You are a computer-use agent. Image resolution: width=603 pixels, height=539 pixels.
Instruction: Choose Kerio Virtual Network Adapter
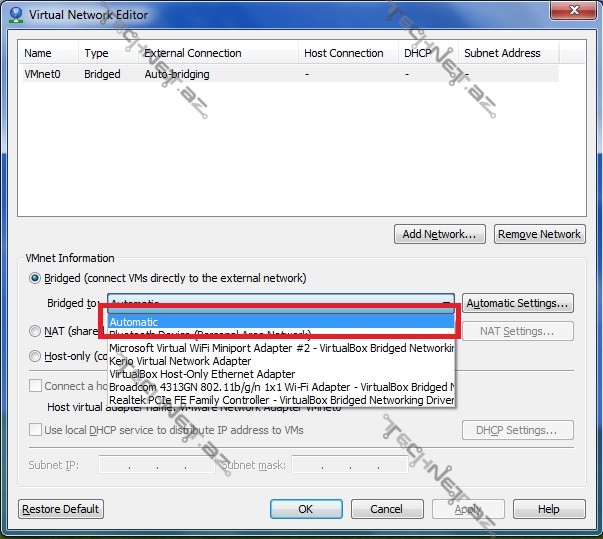281,361
